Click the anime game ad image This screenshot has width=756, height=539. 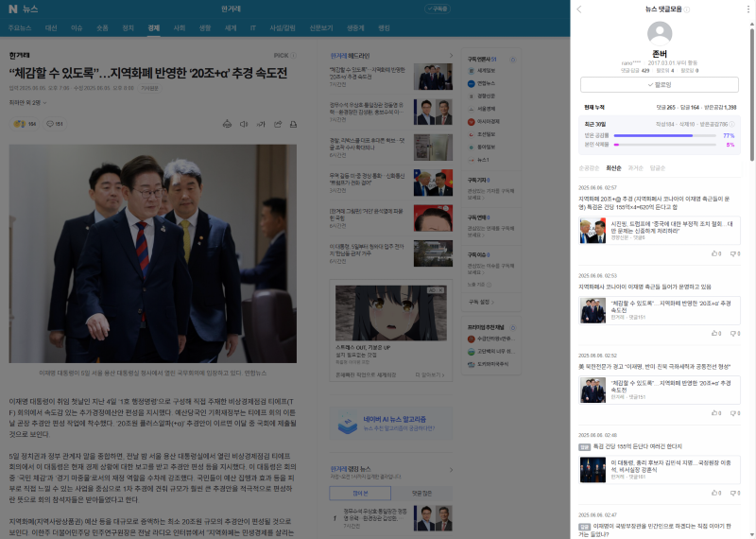(390, 313)
